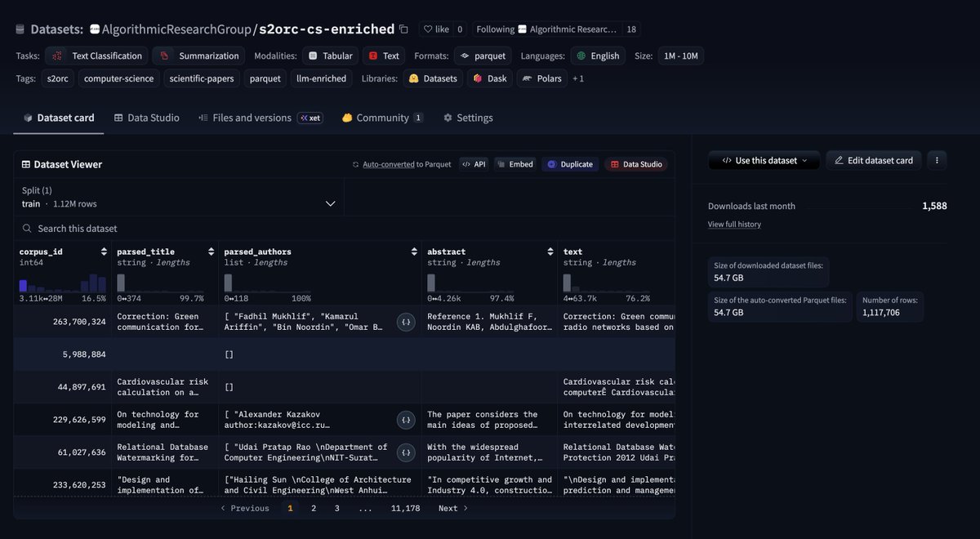The height and width of the screenshot is (539, 980).
Task: Focus the Search this dataset field
Action: [345, 229]
